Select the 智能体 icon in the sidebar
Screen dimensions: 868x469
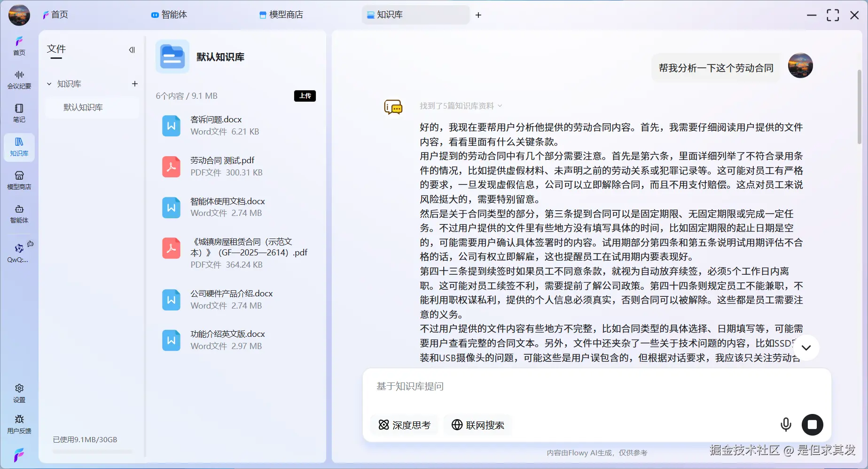point(19,214)
